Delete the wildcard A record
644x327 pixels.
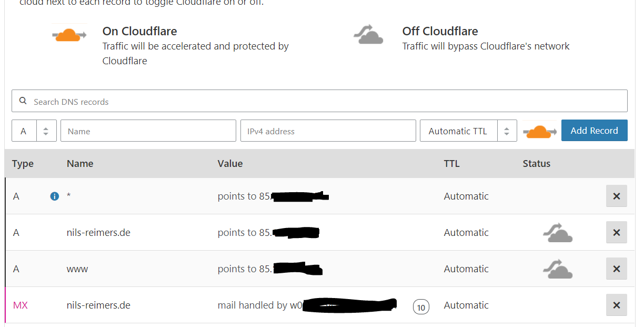pos(616,196)
